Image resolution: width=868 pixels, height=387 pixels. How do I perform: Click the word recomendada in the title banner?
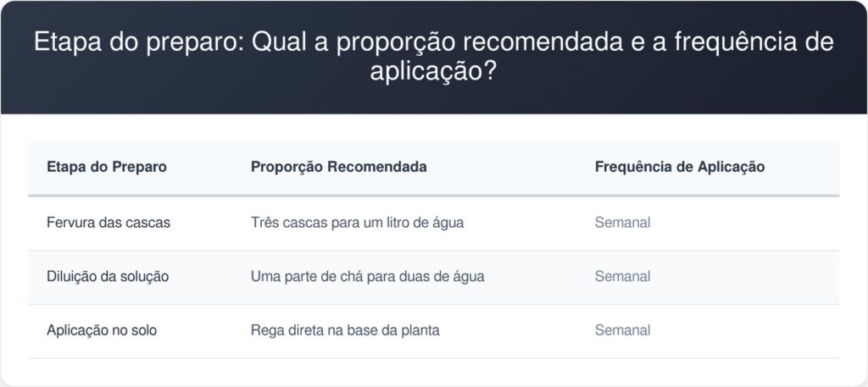[x=543, y=42]
